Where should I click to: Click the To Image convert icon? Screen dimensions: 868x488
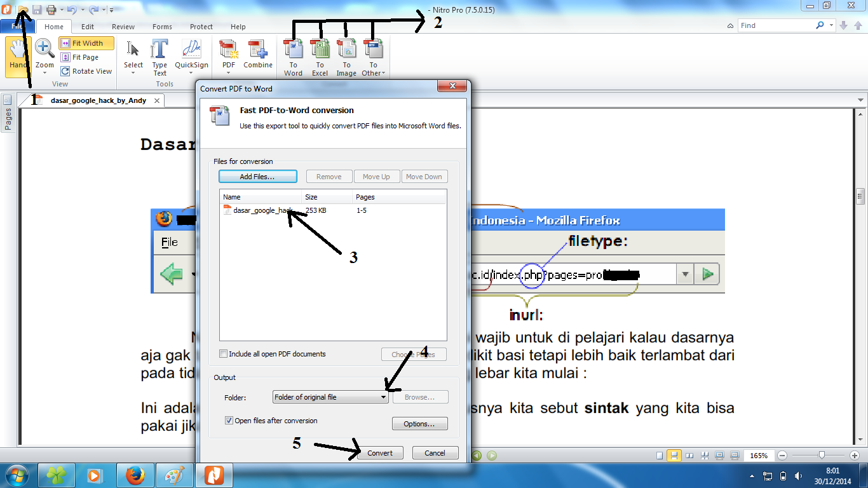[346, 57]
